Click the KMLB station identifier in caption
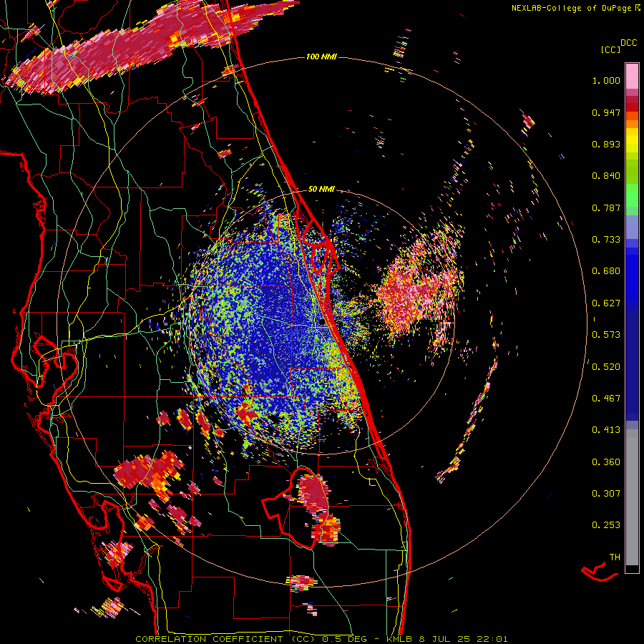The image size is (644, 644). [401, 639]
